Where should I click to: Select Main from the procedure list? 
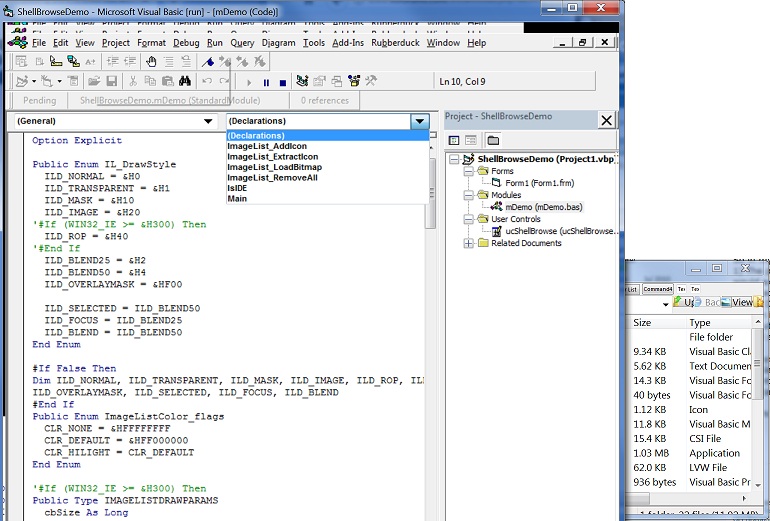(328, 199)
